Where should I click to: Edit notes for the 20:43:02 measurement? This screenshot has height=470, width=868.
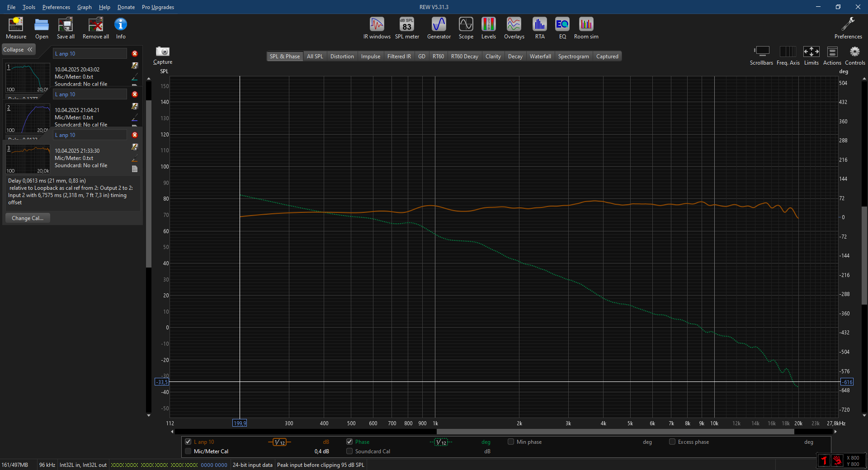(135, 66)
